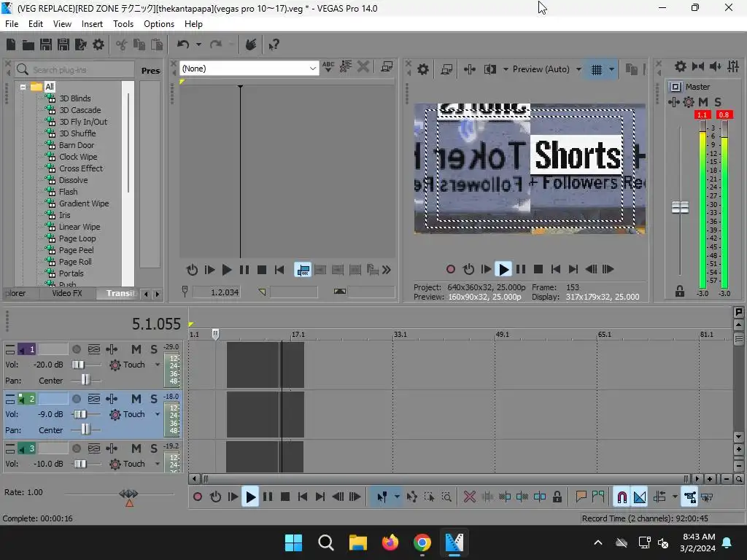747x560 pixels.
Task: Open Video Preview project properties gear
Action: (x=423, y=69)
